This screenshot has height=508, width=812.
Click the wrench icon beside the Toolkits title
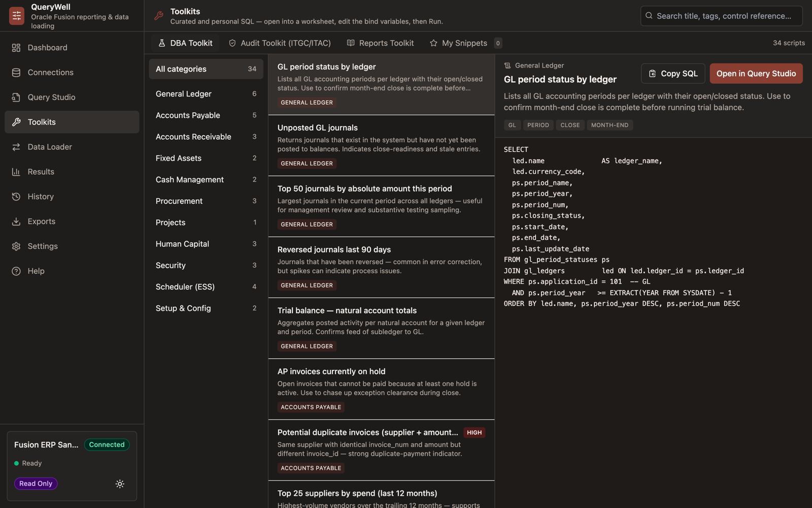click(159, 16)
